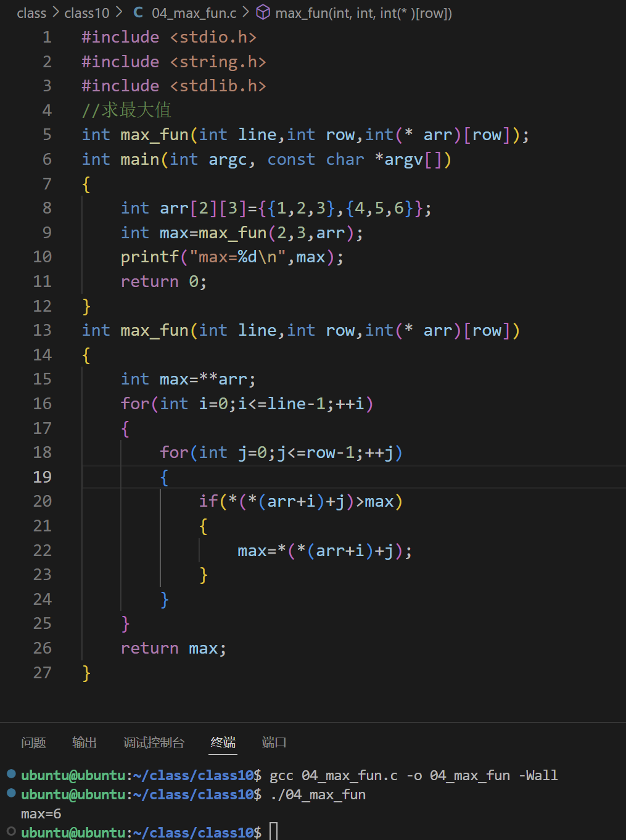626x840 pixels.
Task: Place cursor on '#include <stdio.h>' line
Action: (x=169, y=37)
